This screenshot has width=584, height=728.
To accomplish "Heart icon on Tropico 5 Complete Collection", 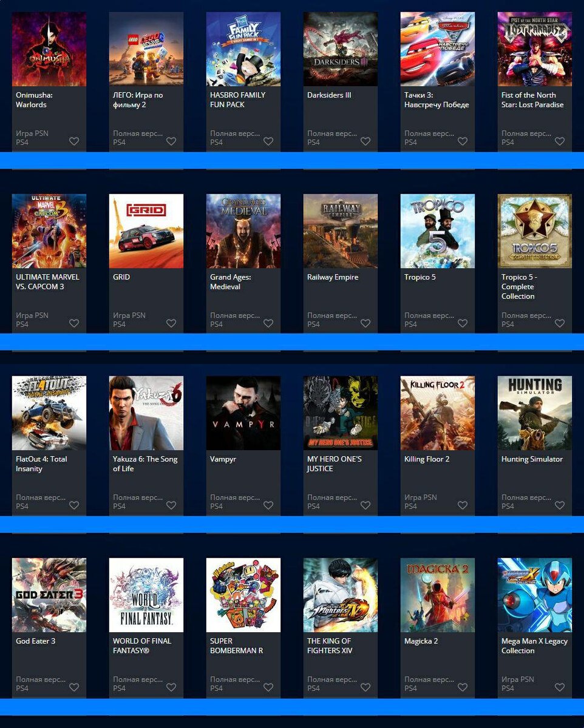I will (560, 323).
